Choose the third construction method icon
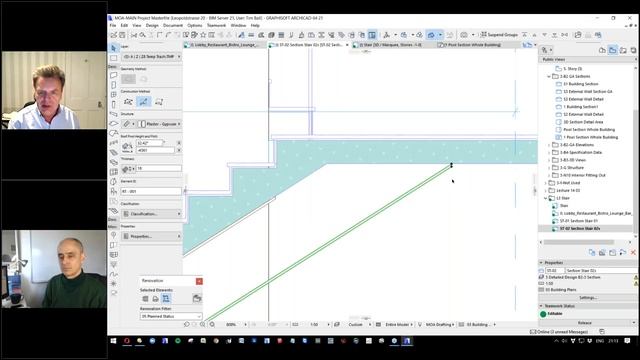The image size is (640, 360). click(159, 102)
